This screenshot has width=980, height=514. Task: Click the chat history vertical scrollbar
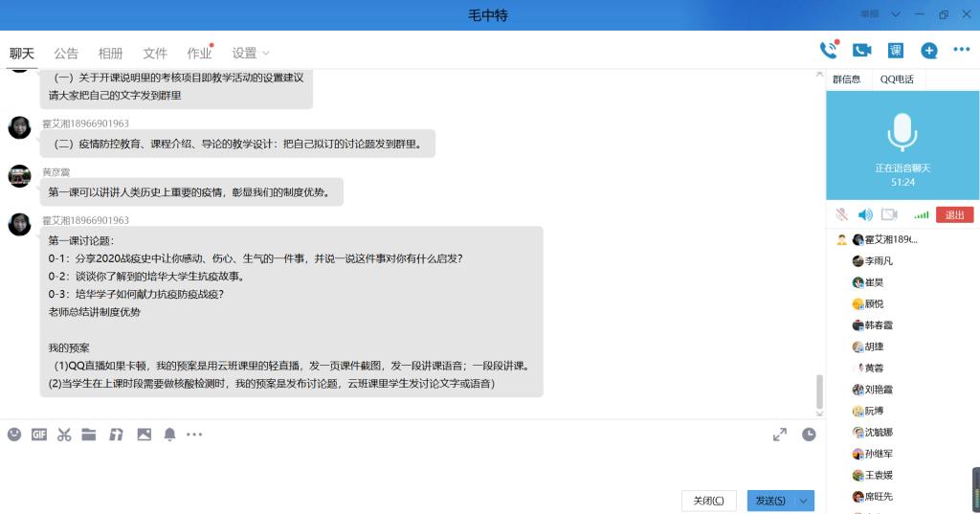818,391
